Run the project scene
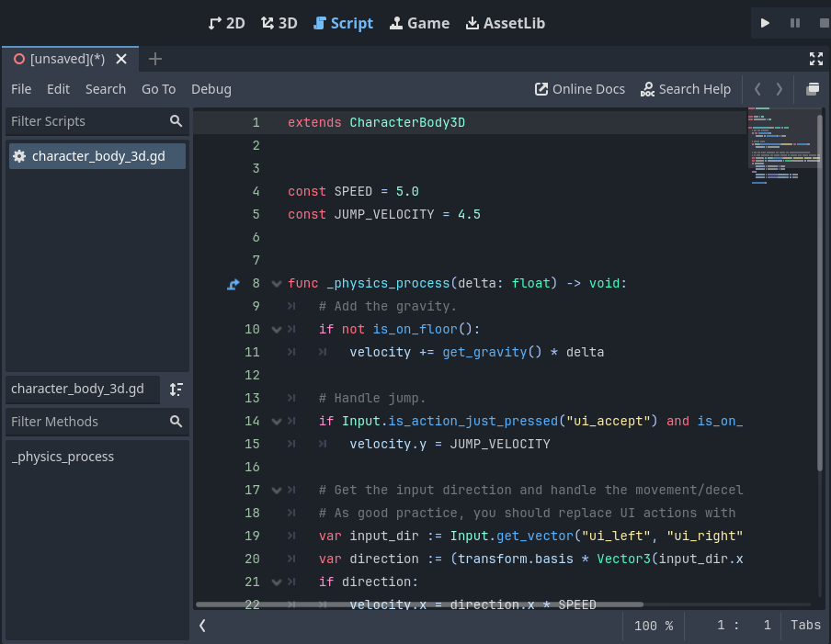Image resolution: width=831 pixels, height=644 pixels. [x=766, y=22]
